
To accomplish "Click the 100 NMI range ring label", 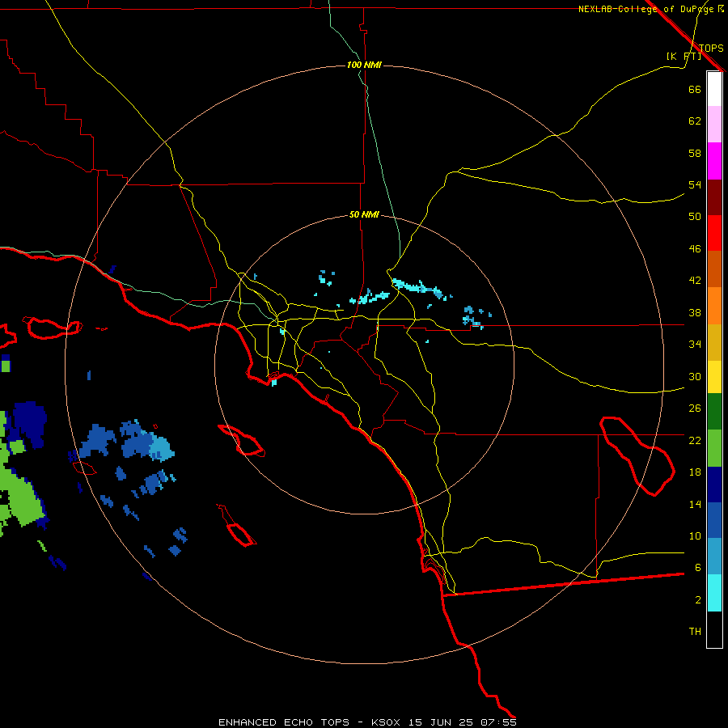I will tap(364, 65).
